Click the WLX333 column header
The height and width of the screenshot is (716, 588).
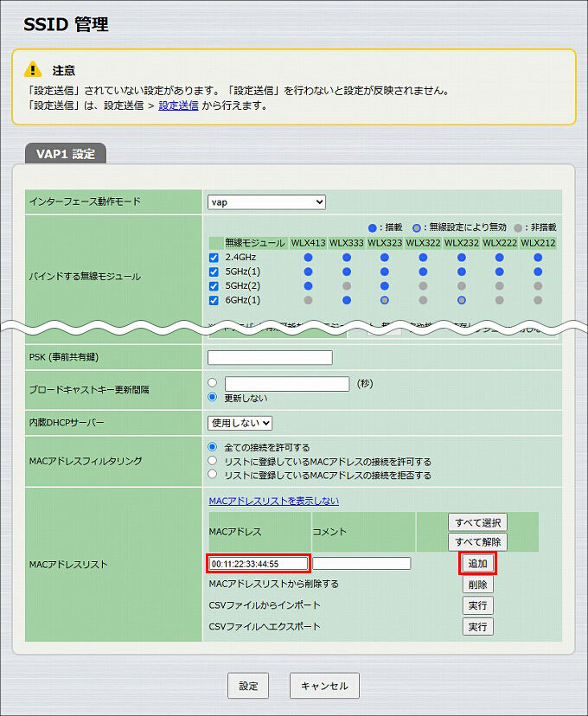coord(347,243)
